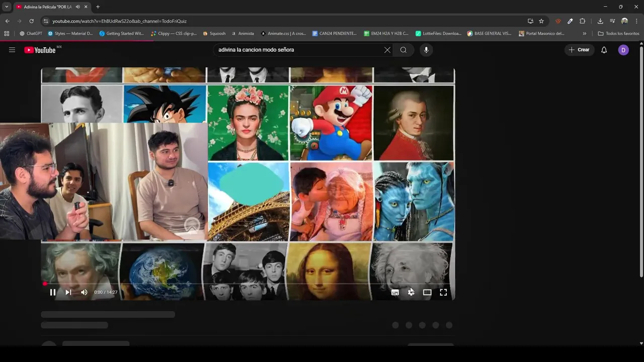
Task: Open the Chrome profile avatar
Action: [x=624, y=21]
